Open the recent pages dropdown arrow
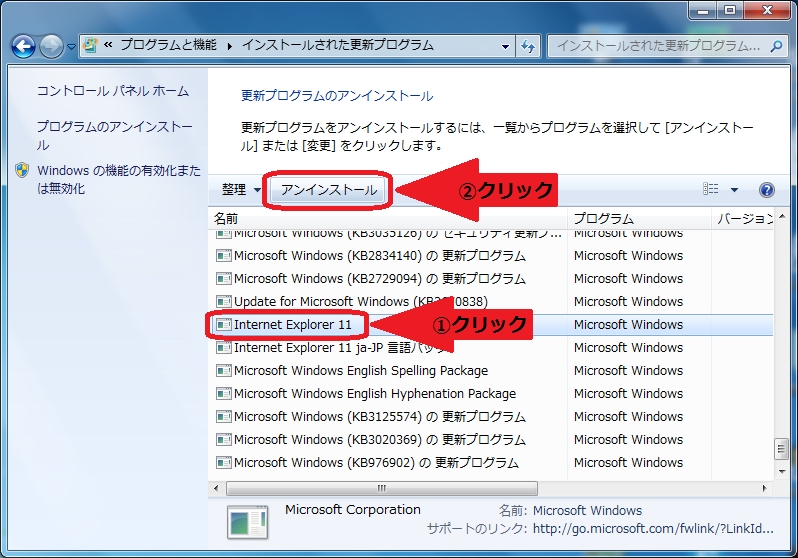The image size is (798, 558). [x=71, y=47]
